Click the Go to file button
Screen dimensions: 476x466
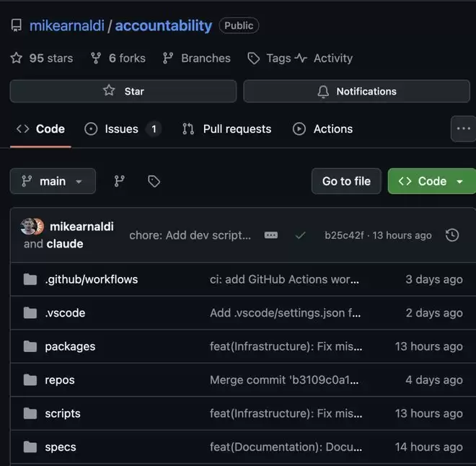point(346,181)
